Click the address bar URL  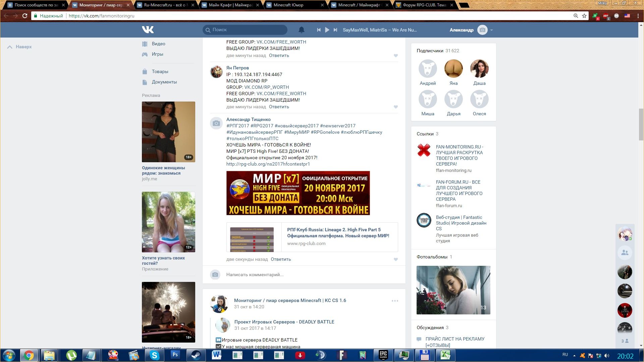pyautogui.click(x=101, y=16)
